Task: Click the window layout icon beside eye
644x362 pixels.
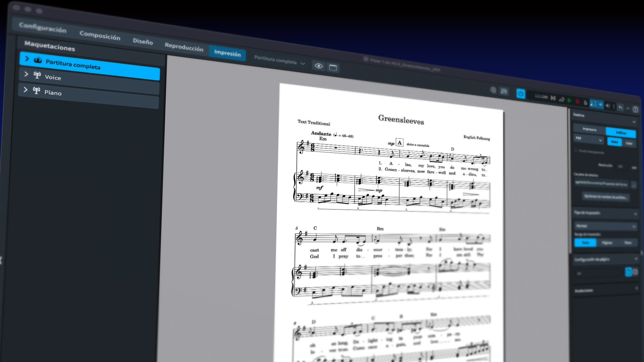Action: 333,68
